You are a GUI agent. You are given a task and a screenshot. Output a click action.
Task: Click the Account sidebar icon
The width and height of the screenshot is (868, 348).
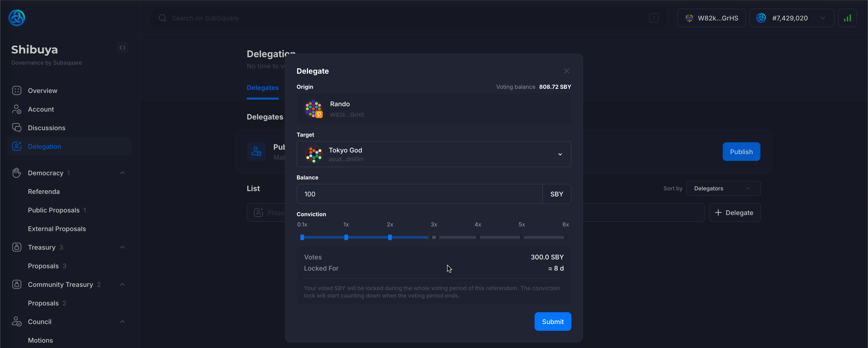coord(17,109)
